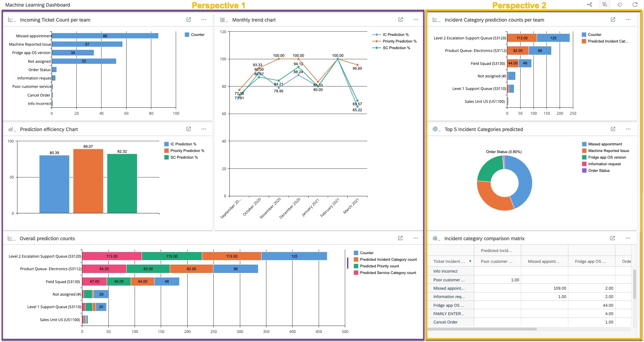
Task: Click the orange Machine Reported Issue legend swatch
Action: tap(584, 151)
